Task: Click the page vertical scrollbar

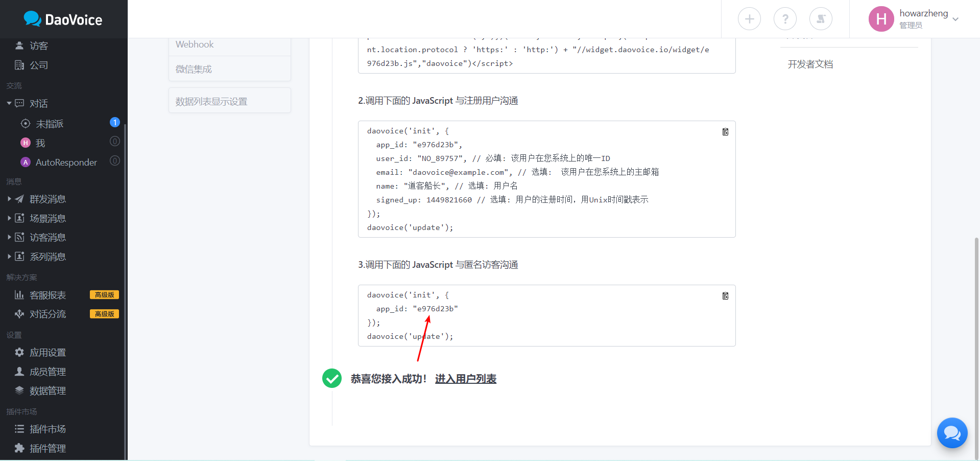Action: coord(976,348)
